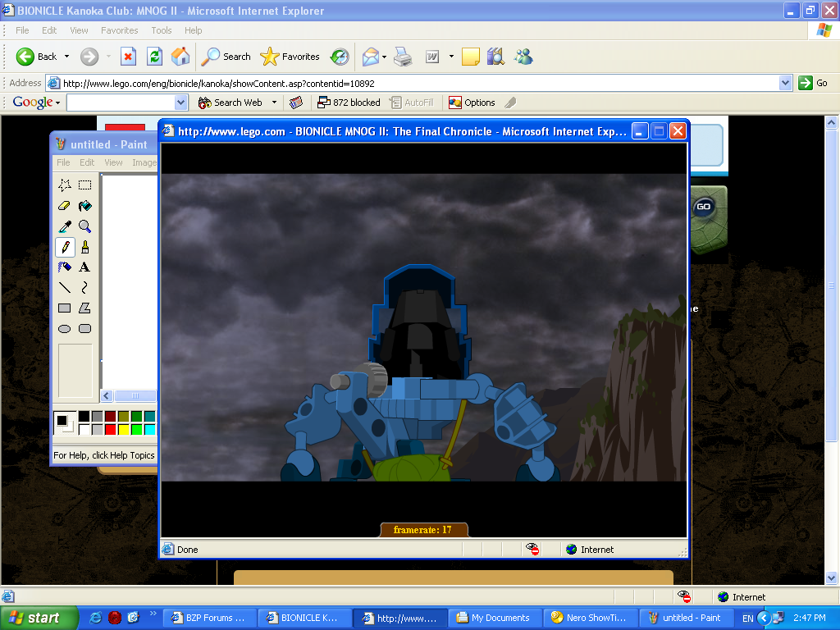Open Help menu in Internet Explorer
Image resolution: width=840 pixels, height=630 pixels.
tap(194, 30)
